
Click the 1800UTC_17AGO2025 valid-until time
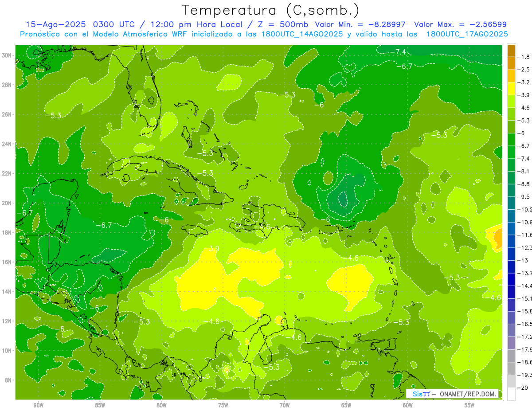pyautogui.click(x=467, y=34)
